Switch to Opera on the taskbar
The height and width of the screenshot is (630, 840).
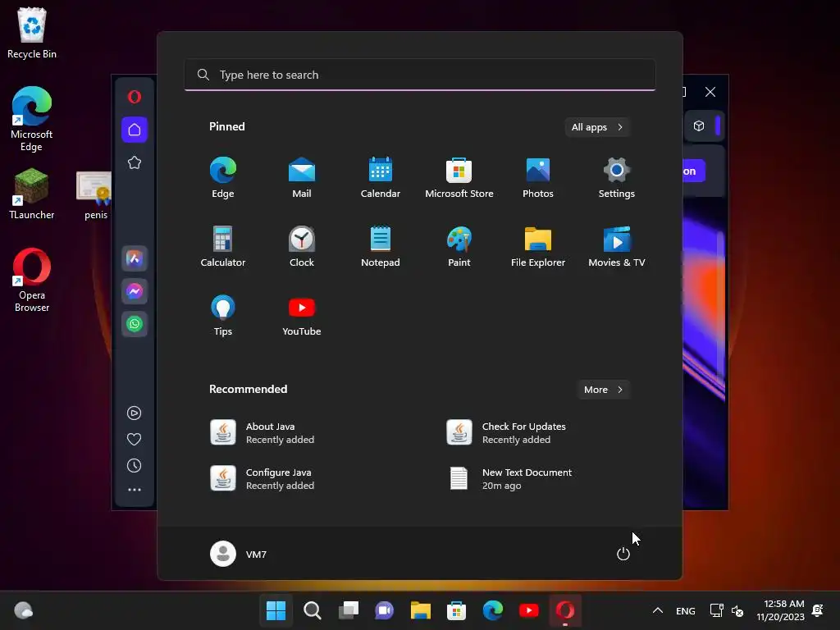pos(565,610)
